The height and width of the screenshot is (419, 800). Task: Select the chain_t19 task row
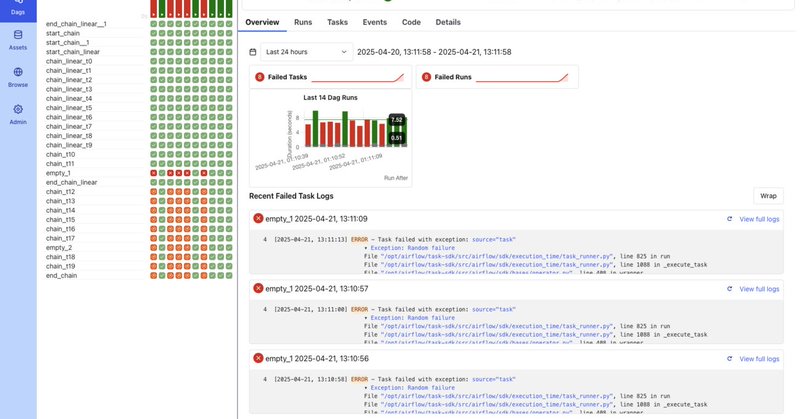coord(60,266)
